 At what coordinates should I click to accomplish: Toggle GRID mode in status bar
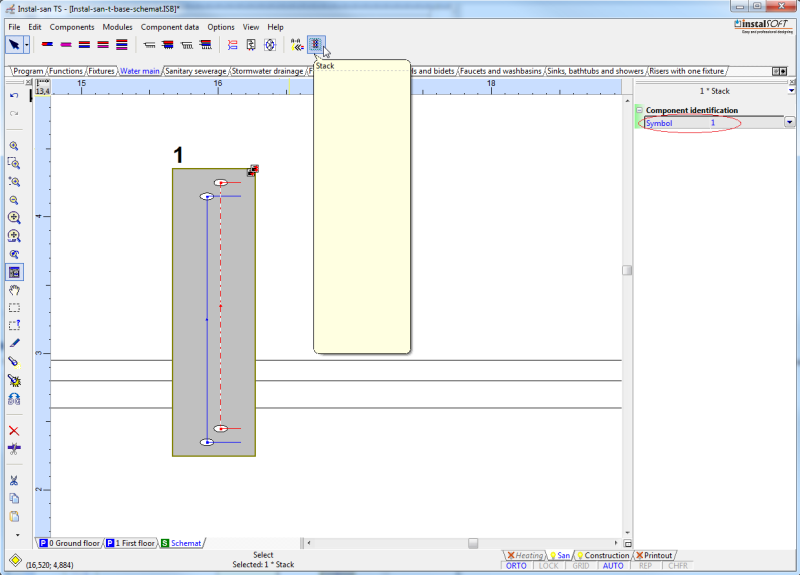(581, 565)
